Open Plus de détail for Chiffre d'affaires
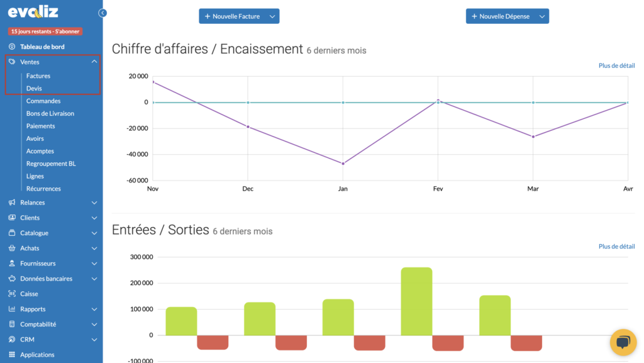Screen dimensions: 644x363 (616, 65)
